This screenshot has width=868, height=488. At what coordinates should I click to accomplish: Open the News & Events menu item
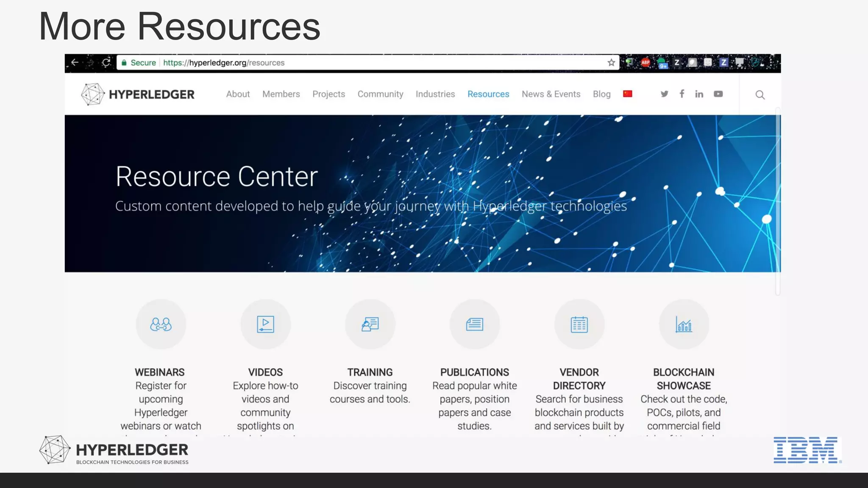click(551, 94)
